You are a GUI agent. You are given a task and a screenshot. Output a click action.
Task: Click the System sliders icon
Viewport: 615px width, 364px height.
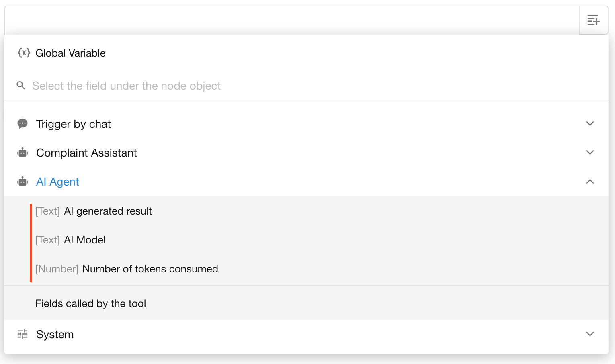23,334
